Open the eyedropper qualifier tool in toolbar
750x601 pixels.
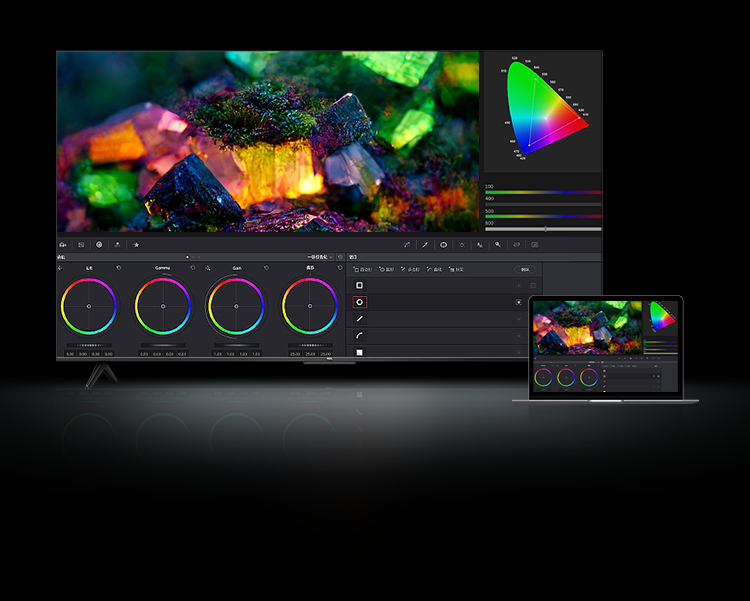coord(425,244)
